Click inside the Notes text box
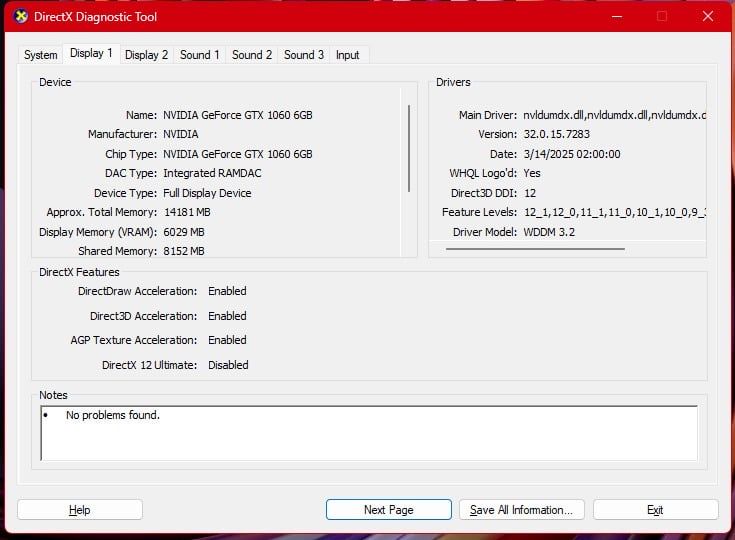The width and height of the screenshot is (735, 540). pos(369,433)
